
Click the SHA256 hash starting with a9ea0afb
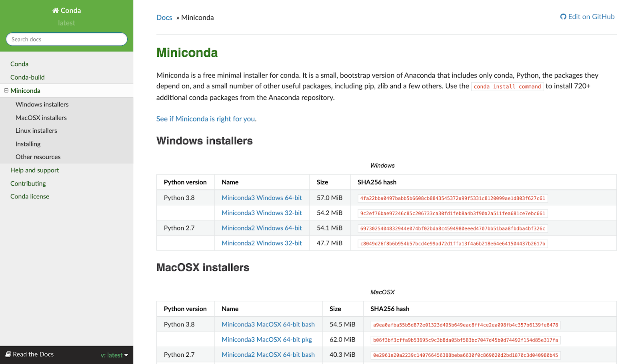coord(466,325)
